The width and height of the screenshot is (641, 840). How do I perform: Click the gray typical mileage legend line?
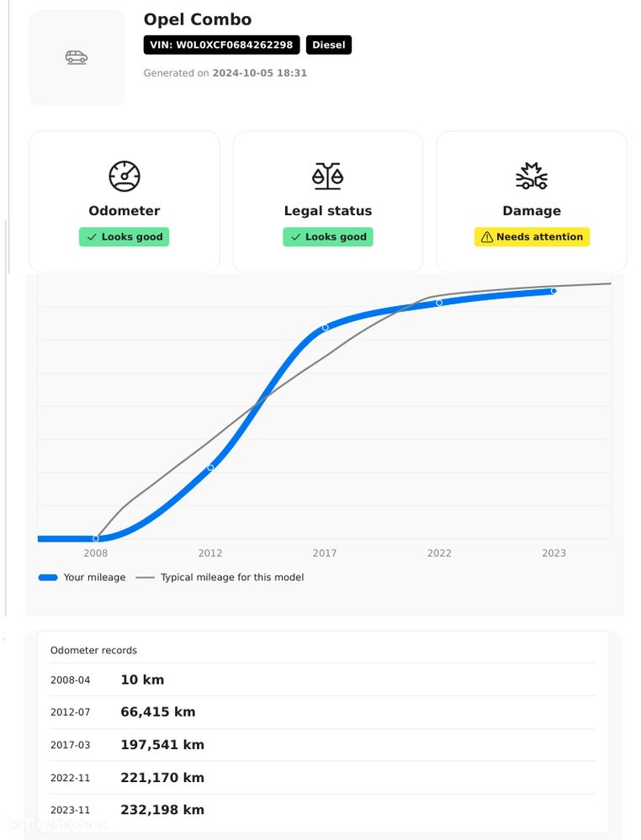point(146,578)
